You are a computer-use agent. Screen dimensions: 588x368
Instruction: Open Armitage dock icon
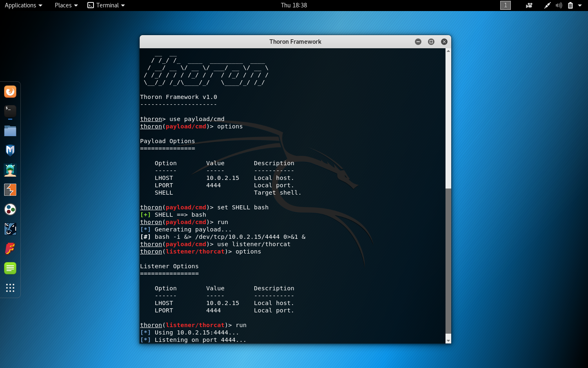pyautogui.click(x=10, y=170)
